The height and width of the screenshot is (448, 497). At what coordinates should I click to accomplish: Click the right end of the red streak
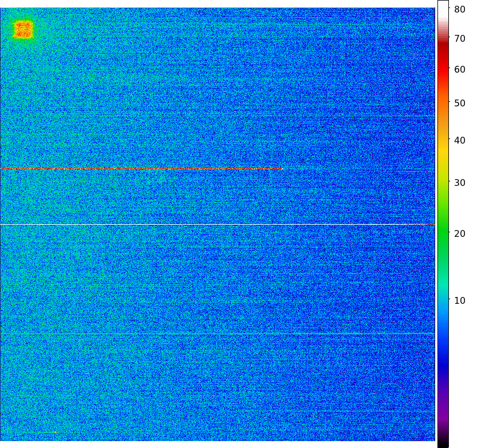[x=281, y=169]
